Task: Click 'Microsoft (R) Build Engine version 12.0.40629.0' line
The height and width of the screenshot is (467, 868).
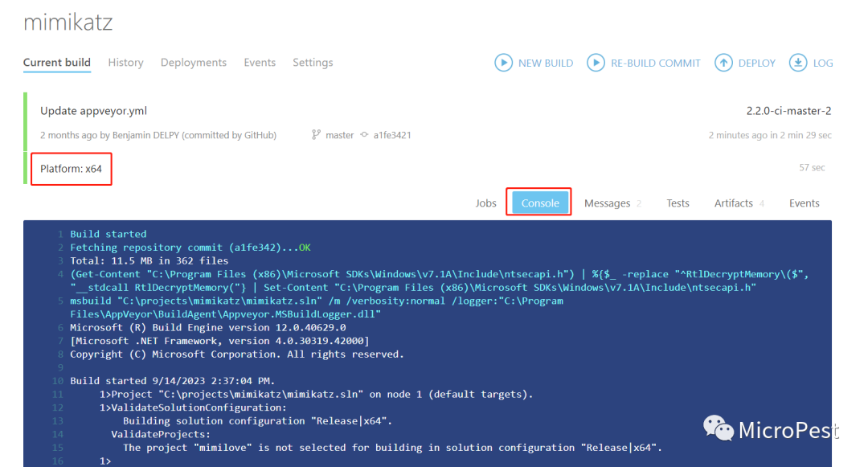Action: pos(207,328)
